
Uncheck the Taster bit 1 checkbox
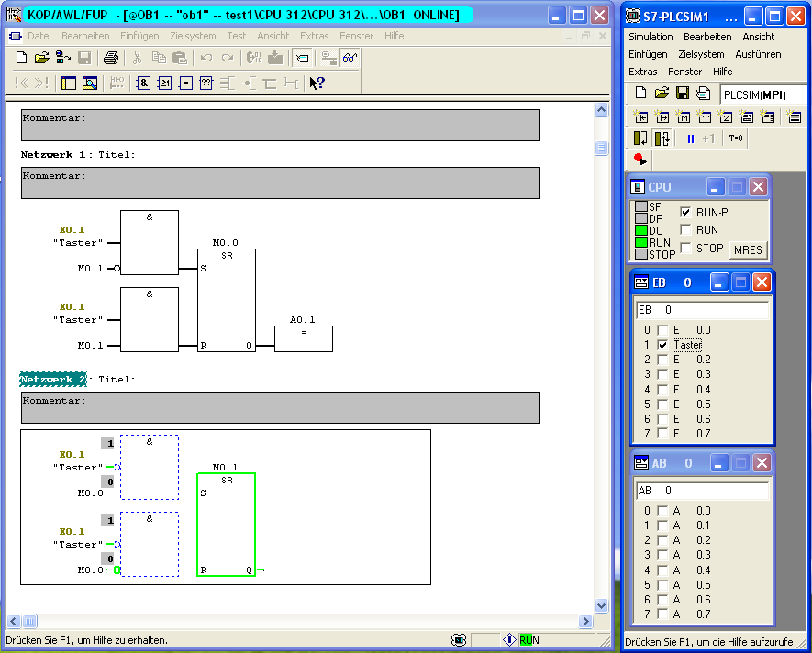tap(662, 344)
